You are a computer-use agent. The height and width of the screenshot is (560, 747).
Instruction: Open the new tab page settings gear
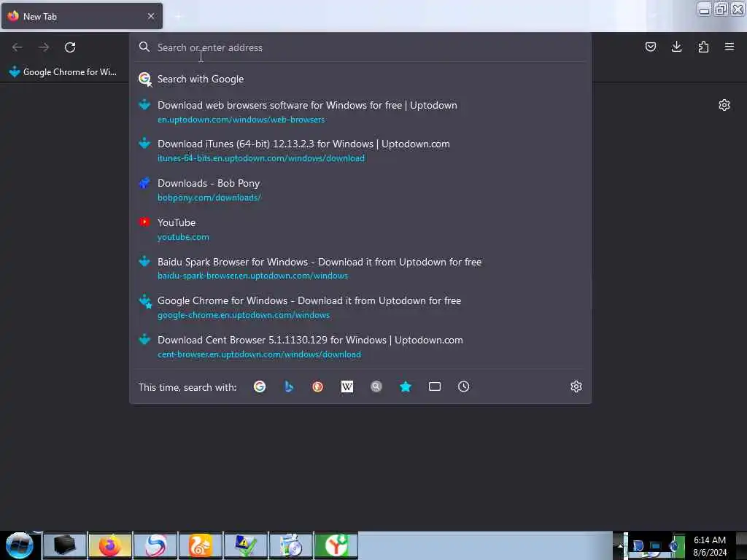[x=724, y=105]
